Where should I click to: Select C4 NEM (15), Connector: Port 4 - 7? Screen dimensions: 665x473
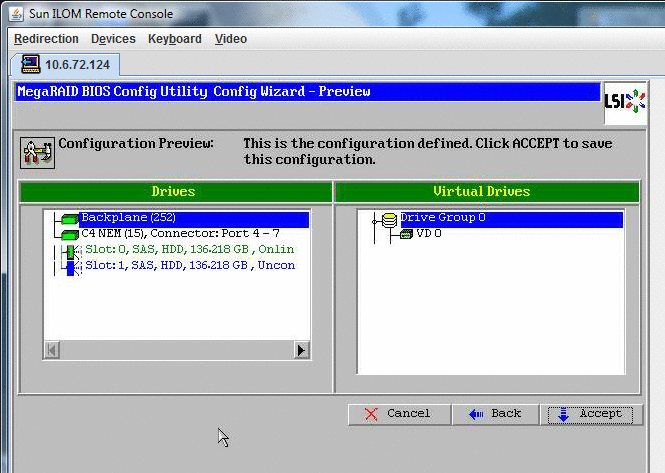pyautogui.click(x=180, y=233)
